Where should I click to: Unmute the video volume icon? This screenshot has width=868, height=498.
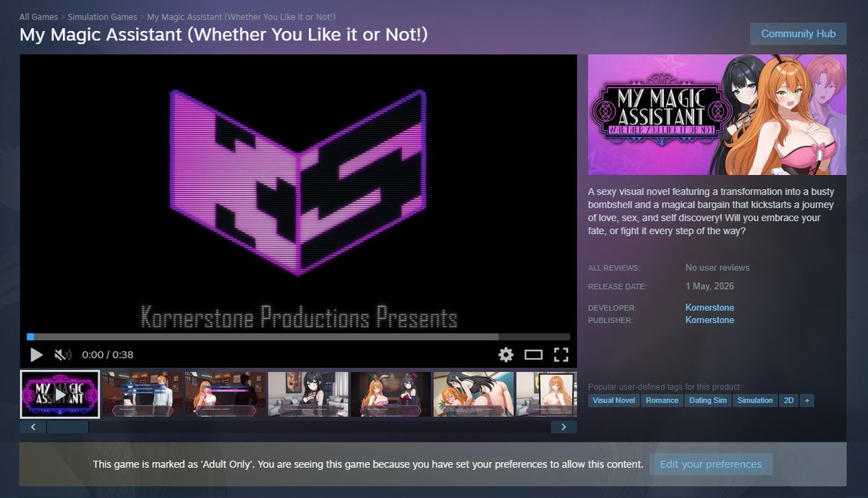click(63, 355)
